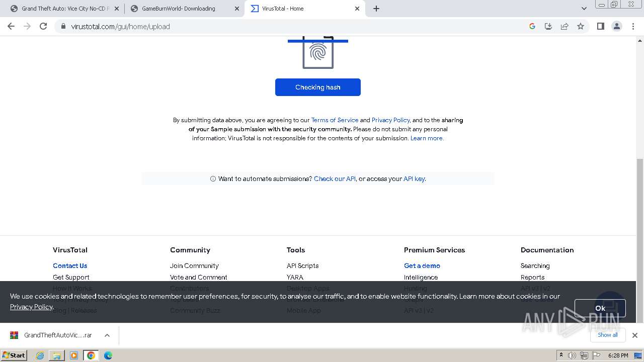Click the Checking hash button
This screenshot has height=362, width=644.
pos(318,87)
